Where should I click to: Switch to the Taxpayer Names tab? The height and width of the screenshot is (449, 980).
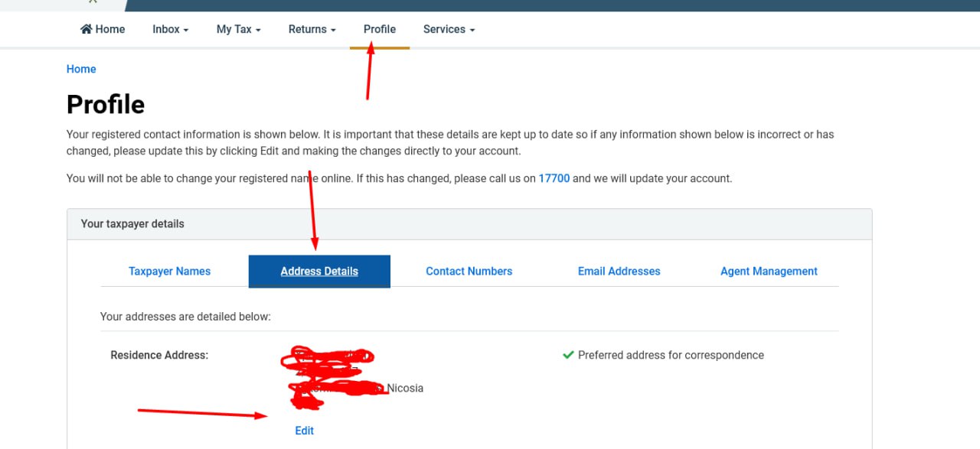pos(169,271)
